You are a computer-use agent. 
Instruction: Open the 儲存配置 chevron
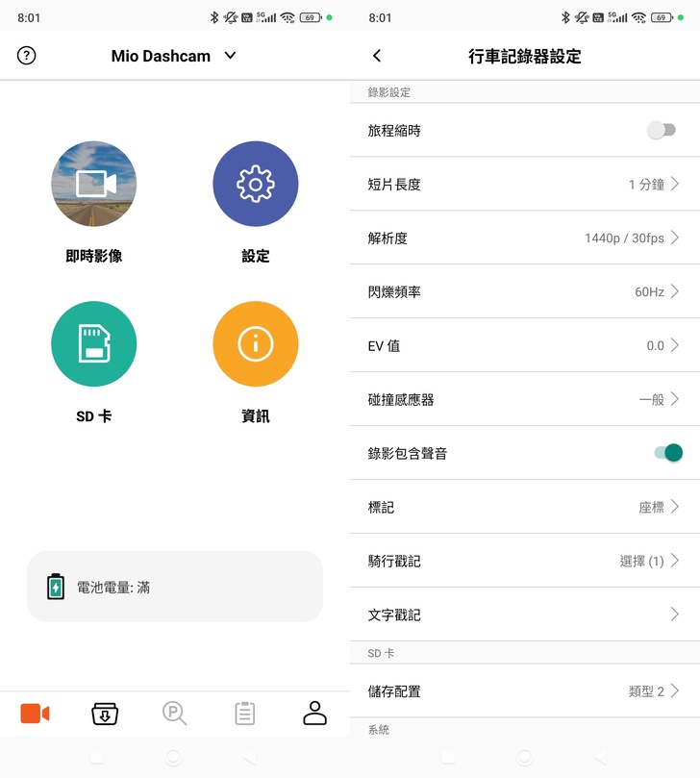point(675,690)
